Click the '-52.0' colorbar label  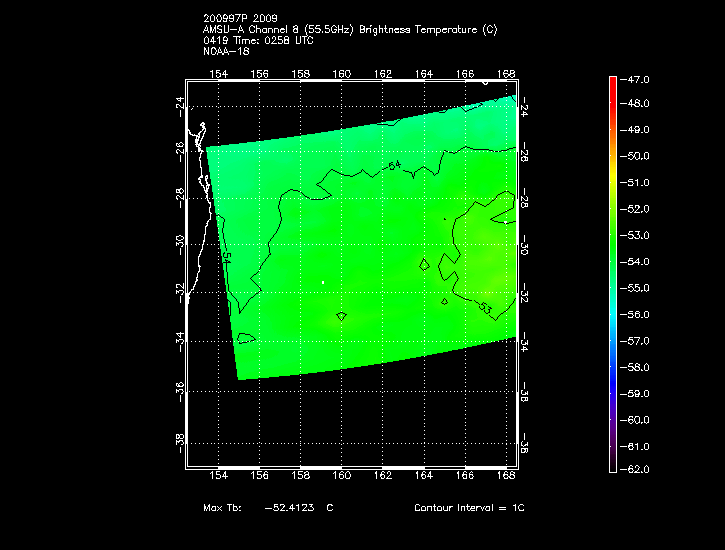click(x=634, y=209)
